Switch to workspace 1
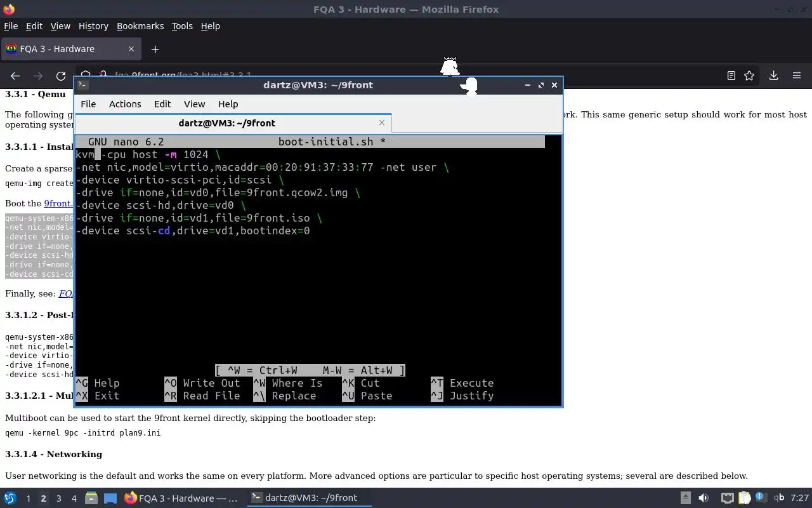The height and width of the screenshot is (508, 812). click(28, 498)
